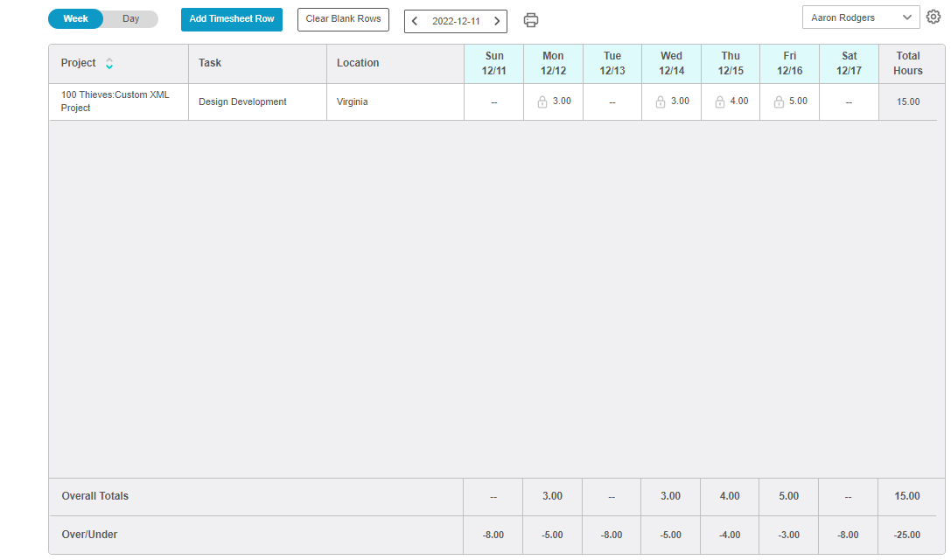The width and height of the screenshot is (951, 560).
Task: Click the 2022-12-11 date field
Action: [456, 21]
